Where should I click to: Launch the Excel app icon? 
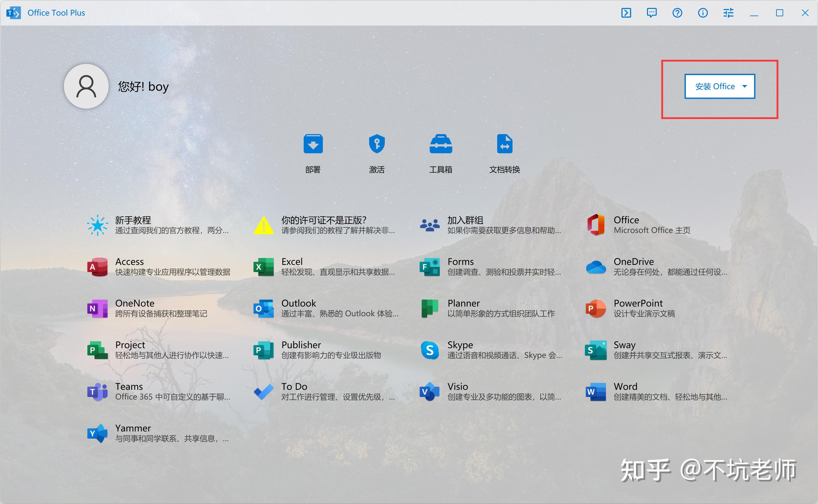[x=264, y=267]
